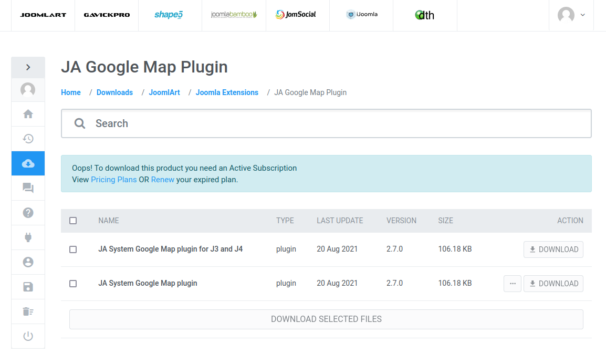The width and height of the screenshot is (606, 364).
Task: Open the home icon in sidebar
Action: coord(28,114)
